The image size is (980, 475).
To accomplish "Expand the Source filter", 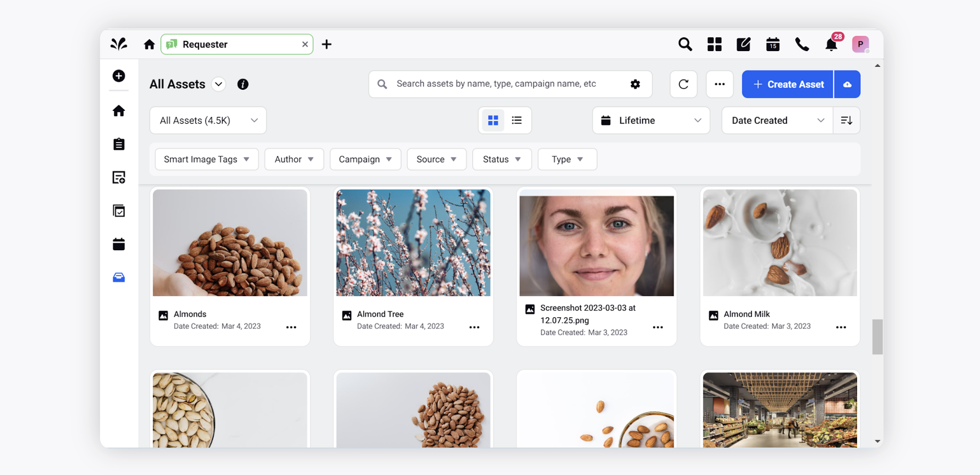I will coord(436,159).
